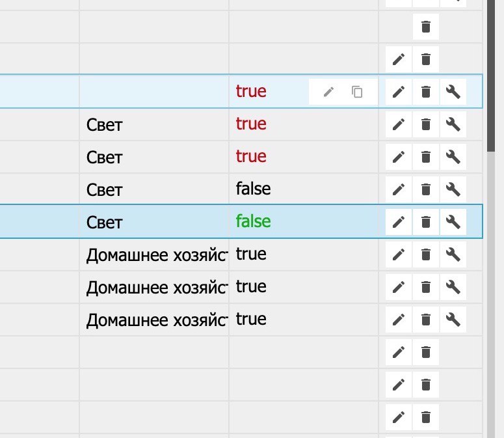Delete the object in the row lacking an edit pencil

(425, 27)
